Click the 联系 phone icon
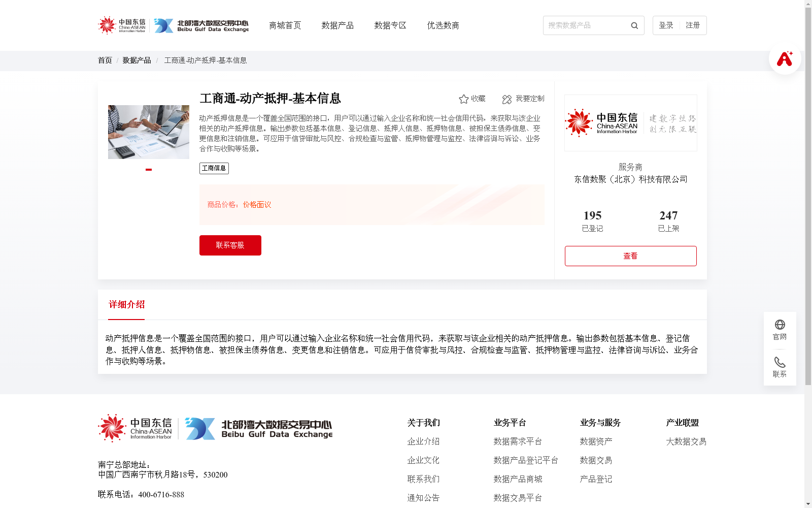The width and height of the screenshot is (812, 508). tap(780, 362)
